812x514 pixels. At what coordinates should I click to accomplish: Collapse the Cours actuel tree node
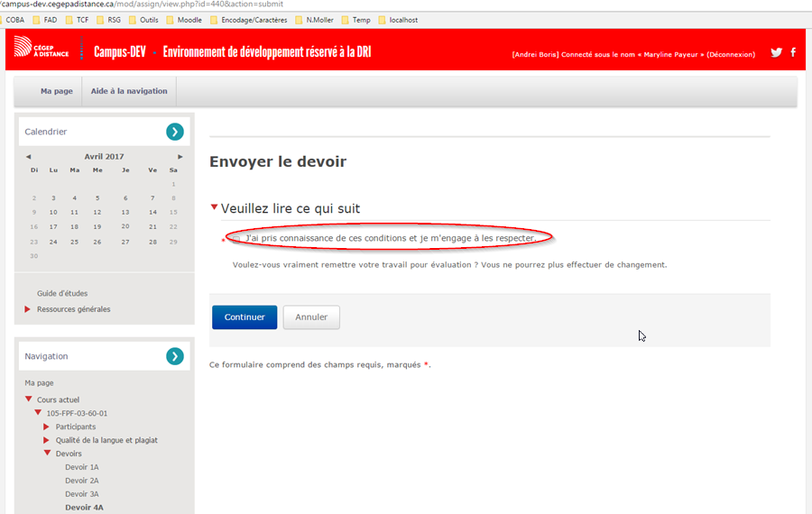28,399
